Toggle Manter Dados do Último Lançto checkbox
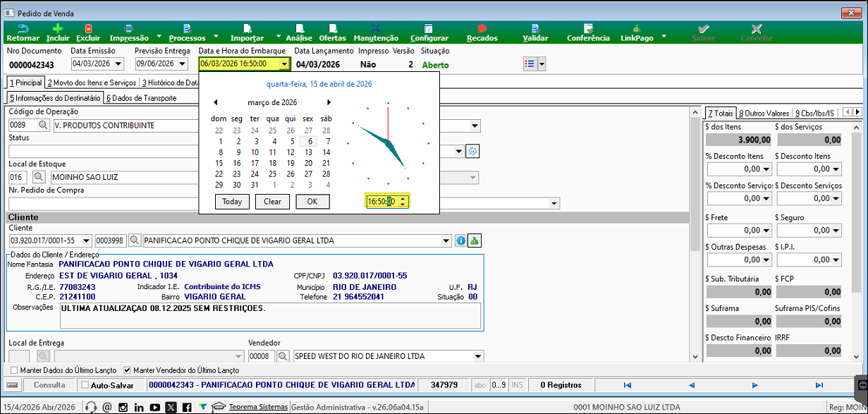Viewport: 868px width, 414px height. [x=15, y=370]
